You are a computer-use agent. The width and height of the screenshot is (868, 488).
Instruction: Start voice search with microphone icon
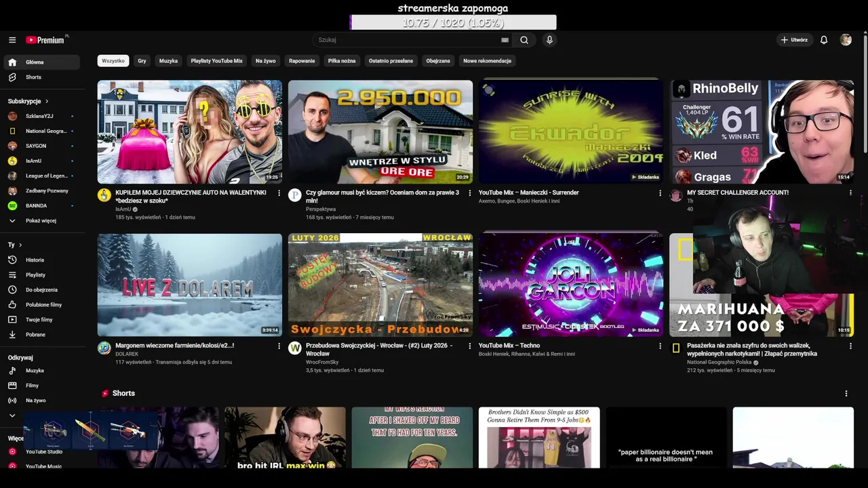tap(549, 40)
